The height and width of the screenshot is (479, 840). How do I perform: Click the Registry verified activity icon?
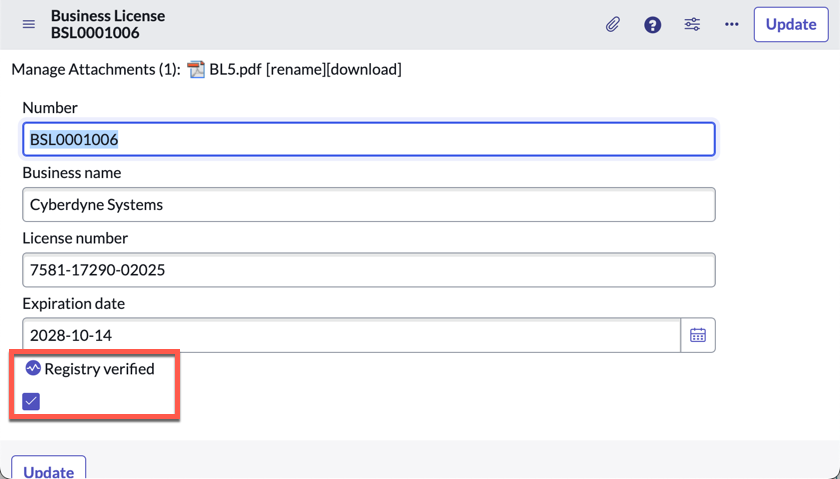33,369
